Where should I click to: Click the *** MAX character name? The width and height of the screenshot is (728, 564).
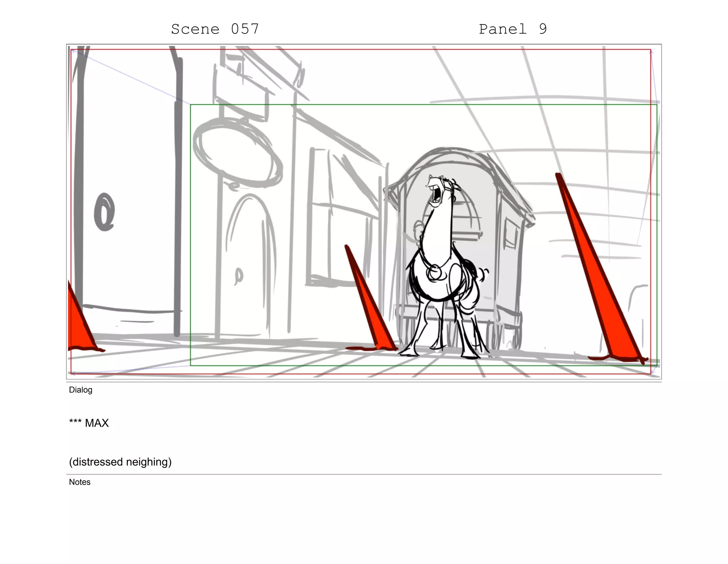89,423
